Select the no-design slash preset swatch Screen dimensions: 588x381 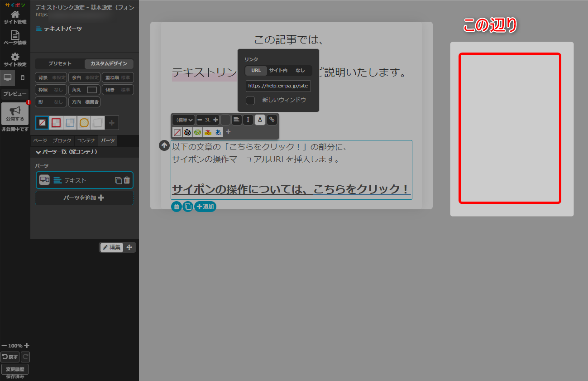coord(42,122)
